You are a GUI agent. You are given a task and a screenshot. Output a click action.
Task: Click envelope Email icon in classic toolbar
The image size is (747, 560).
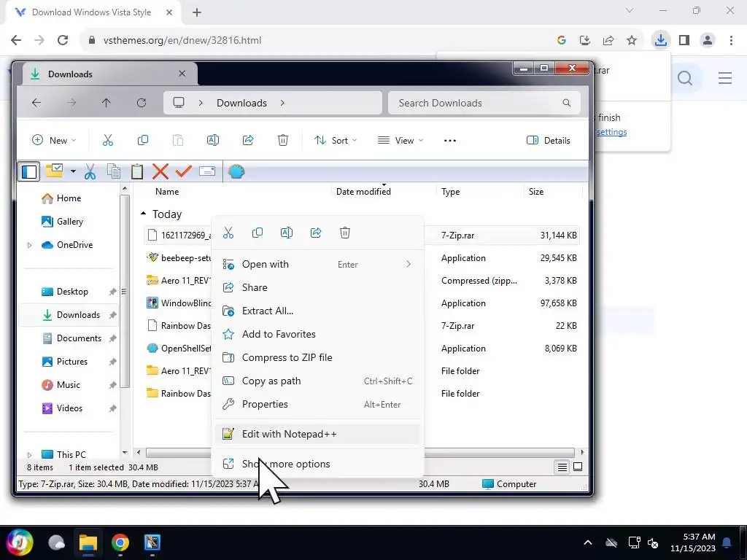[x=207, y=171]
